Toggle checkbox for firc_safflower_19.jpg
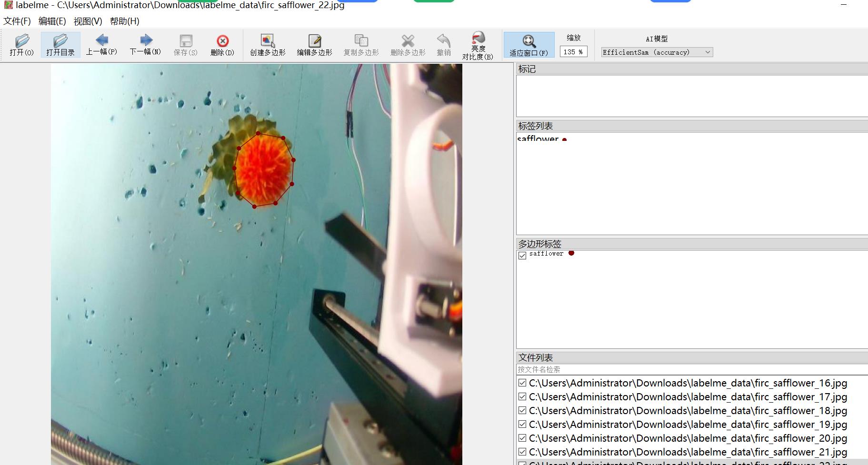This screenshot has width=868, height=465. 522,425
